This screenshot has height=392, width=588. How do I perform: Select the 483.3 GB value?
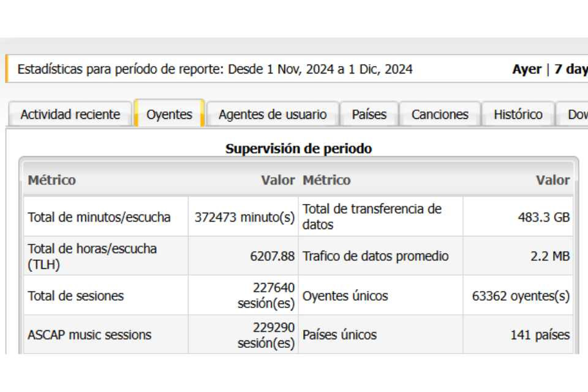[544, 217]
